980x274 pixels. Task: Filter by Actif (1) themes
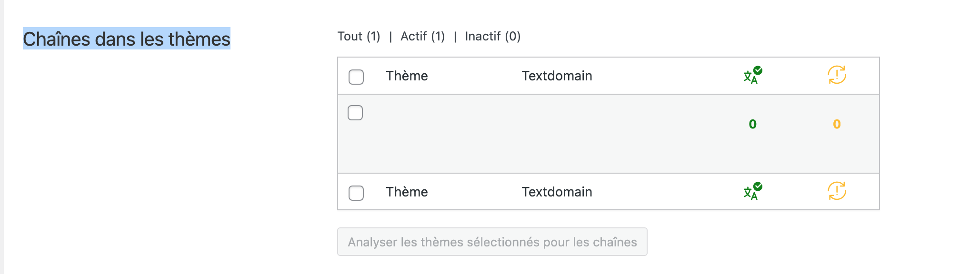(422, 36)
